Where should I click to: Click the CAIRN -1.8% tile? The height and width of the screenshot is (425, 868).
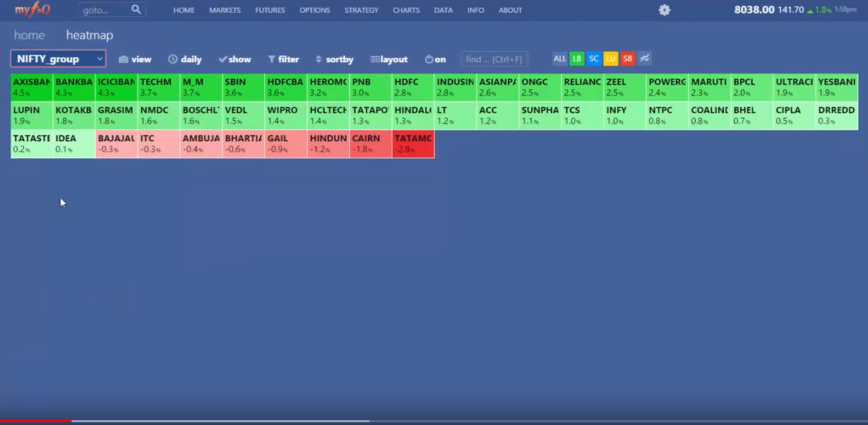[371, 144]
